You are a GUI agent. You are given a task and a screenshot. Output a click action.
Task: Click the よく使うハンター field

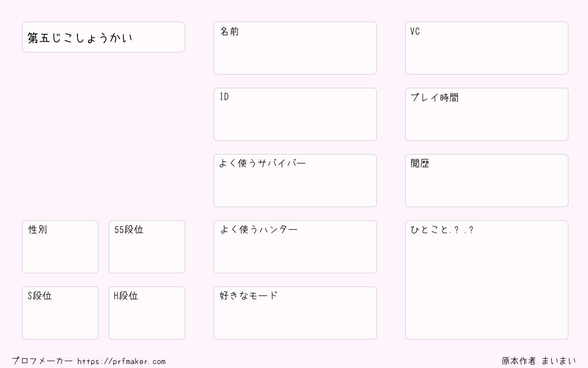pyautogui.click(x=295, y=247)
